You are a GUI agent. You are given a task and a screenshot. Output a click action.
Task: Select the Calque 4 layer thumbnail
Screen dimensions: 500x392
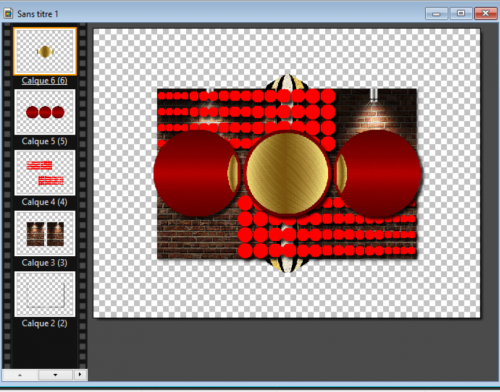coord(45,173)
